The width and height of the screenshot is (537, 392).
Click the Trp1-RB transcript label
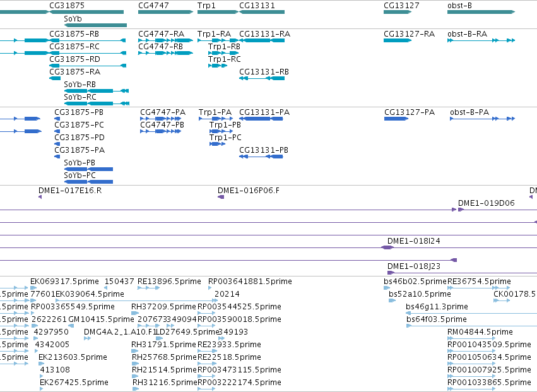click(x=224, y=47)
